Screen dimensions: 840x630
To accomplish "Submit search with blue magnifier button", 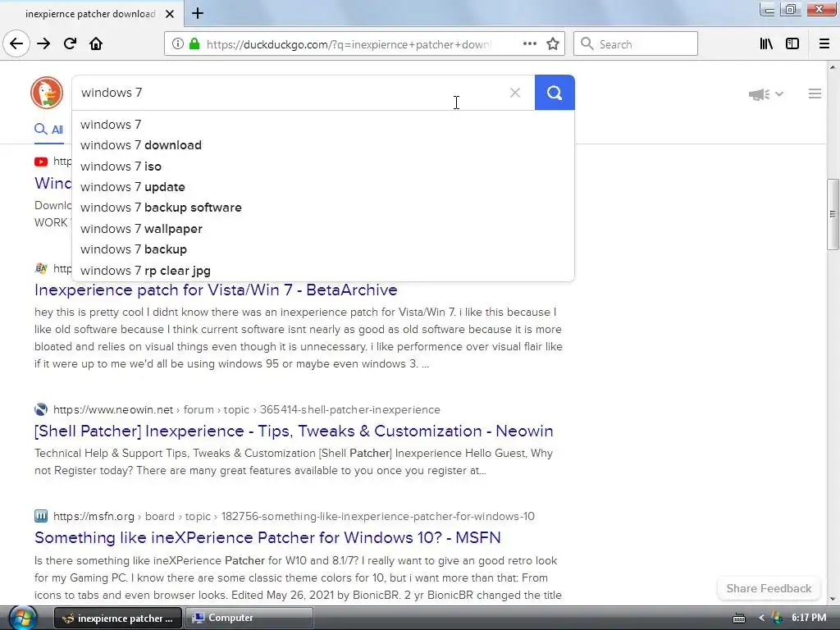I will (555, 93).
